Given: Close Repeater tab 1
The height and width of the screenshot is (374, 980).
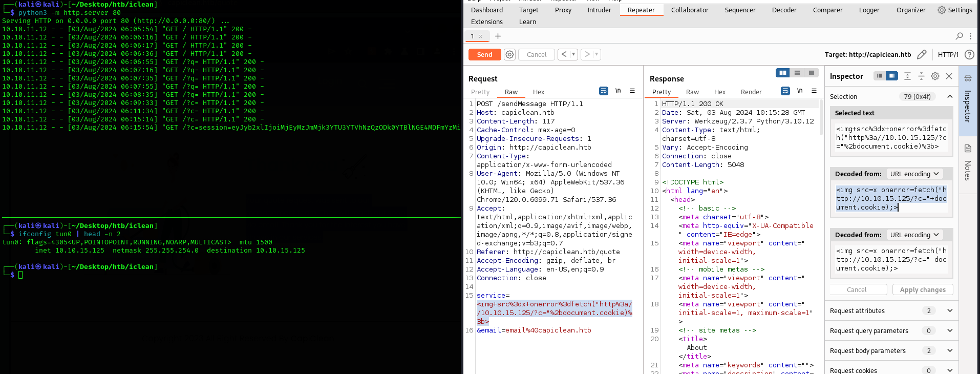Looking at the screenshot, I should pos(480,36).
